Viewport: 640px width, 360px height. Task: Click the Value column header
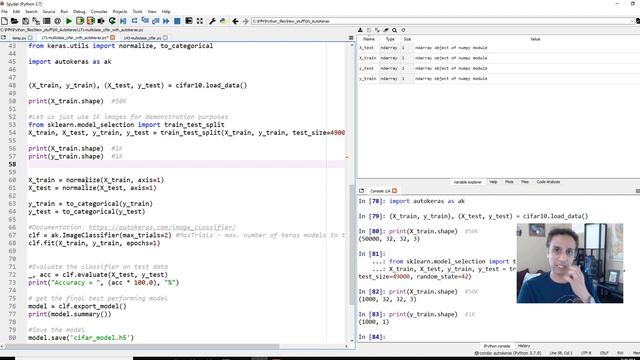click(x=535, y=39)
